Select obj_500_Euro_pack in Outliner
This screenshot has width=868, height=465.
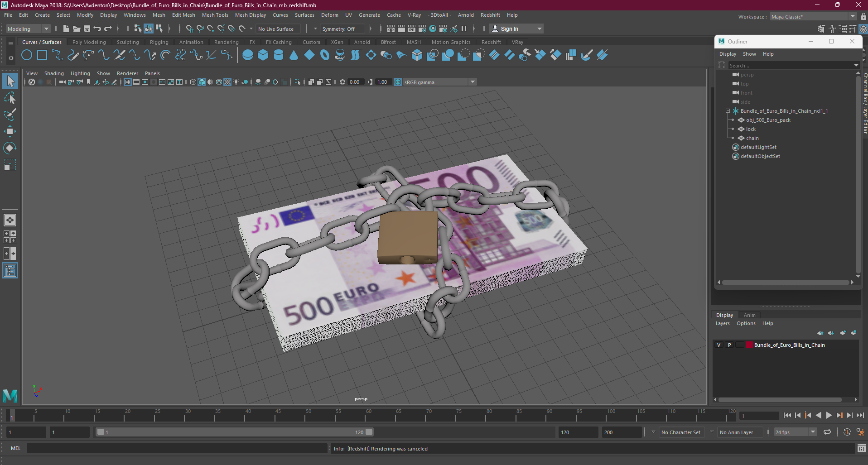[x=768, y=120]
